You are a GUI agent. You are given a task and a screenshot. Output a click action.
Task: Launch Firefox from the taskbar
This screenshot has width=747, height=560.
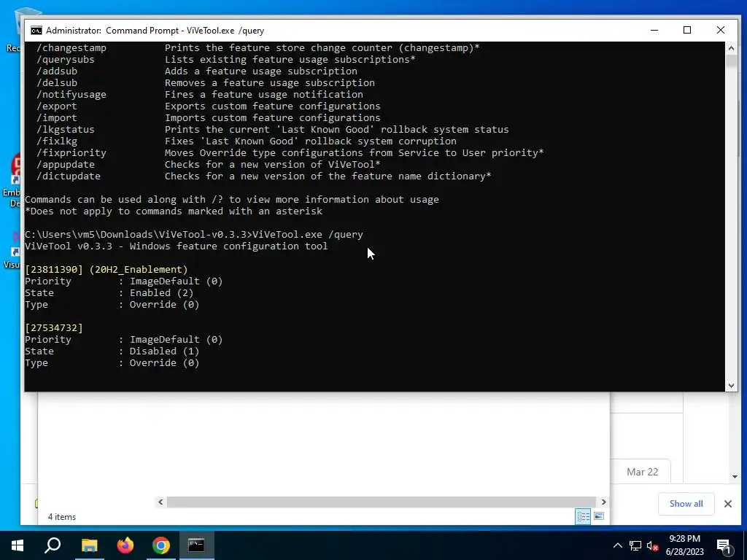125,545
